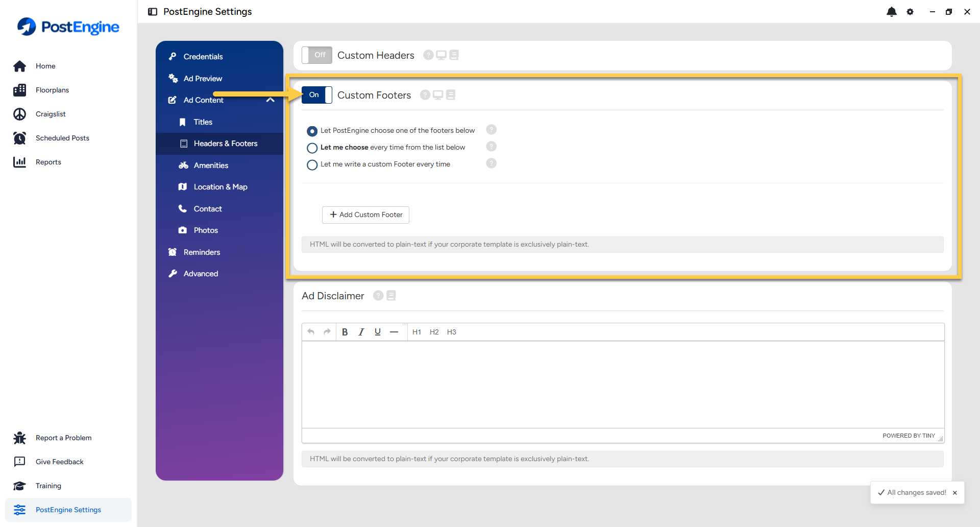
Task: Open PostEngine Settings in the left navigation
Action: coord(68,510)
